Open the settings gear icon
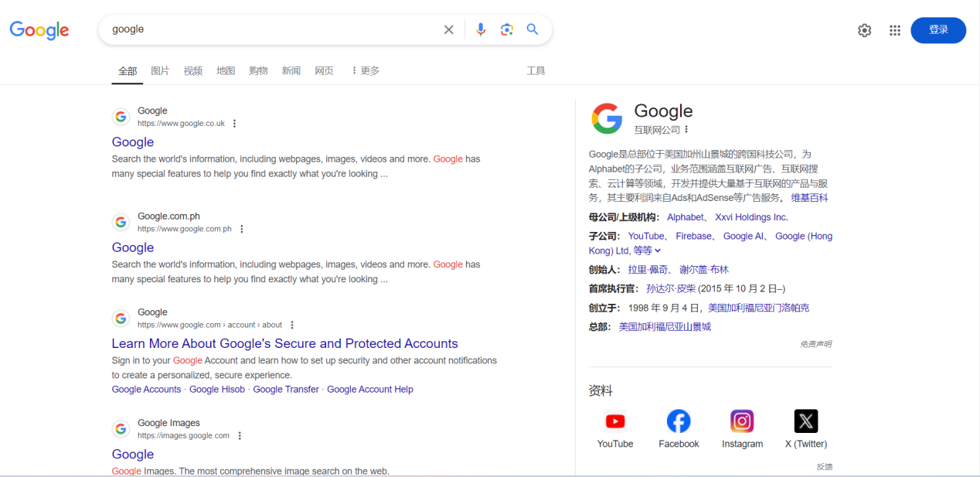 (864, 30)
